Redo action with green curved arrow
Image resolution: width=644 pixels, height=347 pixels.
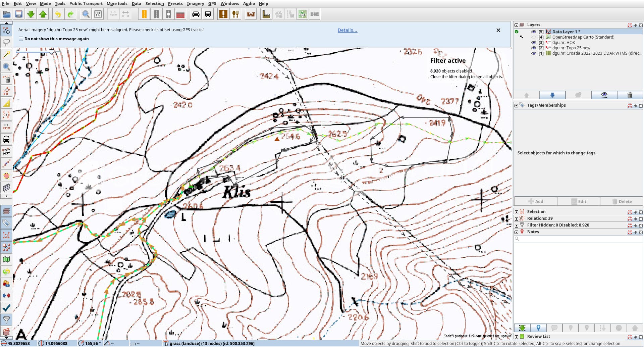(x=70, y=14)
